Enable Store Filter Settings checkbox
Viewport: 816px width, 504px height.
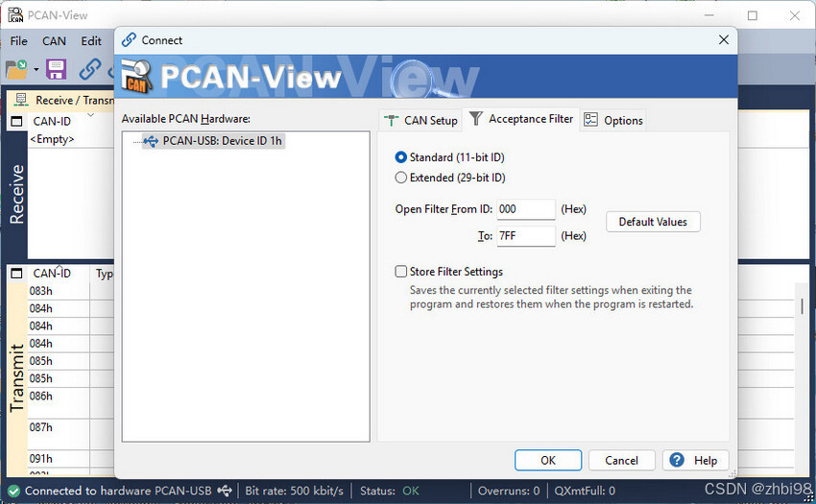(x=400, y=272)
